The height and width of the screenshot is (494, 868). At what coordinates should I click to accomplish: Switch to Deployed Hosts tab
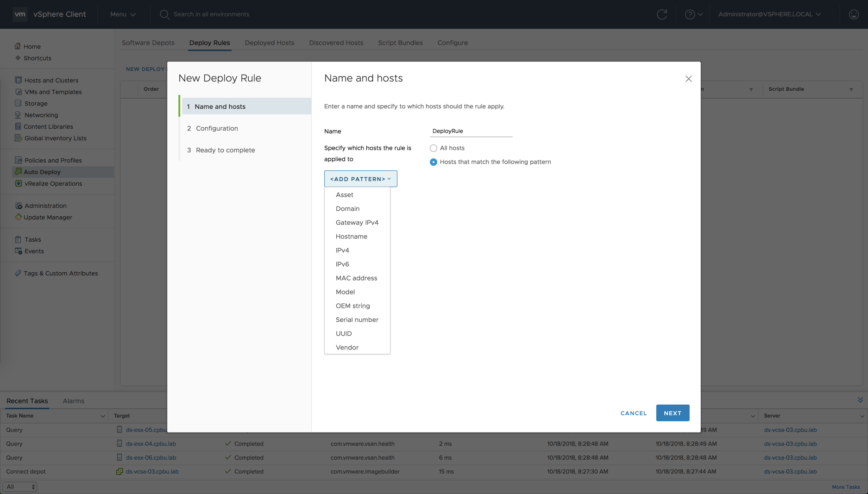click(270, 43)
